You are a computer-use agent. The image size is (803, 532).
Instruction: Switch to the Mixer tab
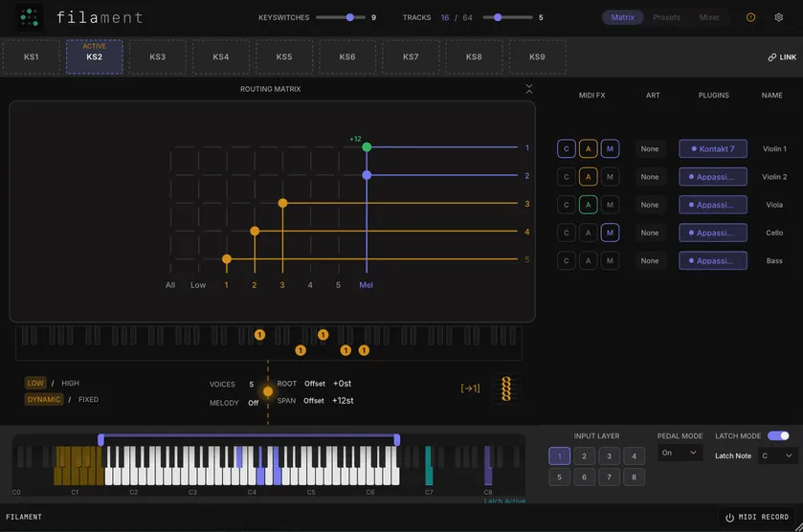pos(709,17)
